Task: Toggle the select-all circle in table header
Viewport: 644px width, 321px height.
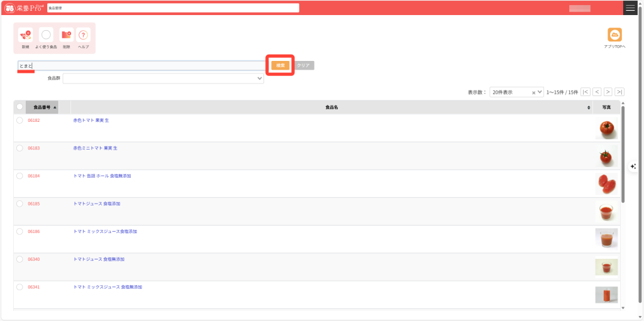Action: coord(19,107)
